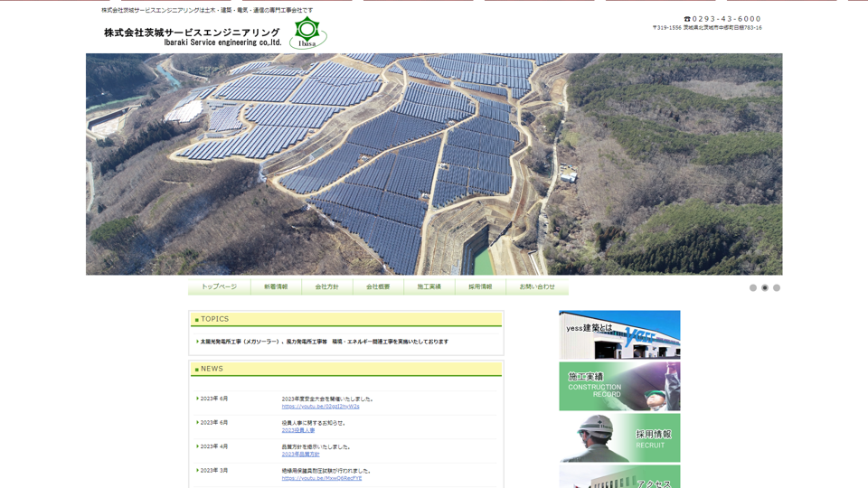This screenshot has height=488, width=868.
Task: Open the アクセス banner image
Action: (x=619, y=477)
